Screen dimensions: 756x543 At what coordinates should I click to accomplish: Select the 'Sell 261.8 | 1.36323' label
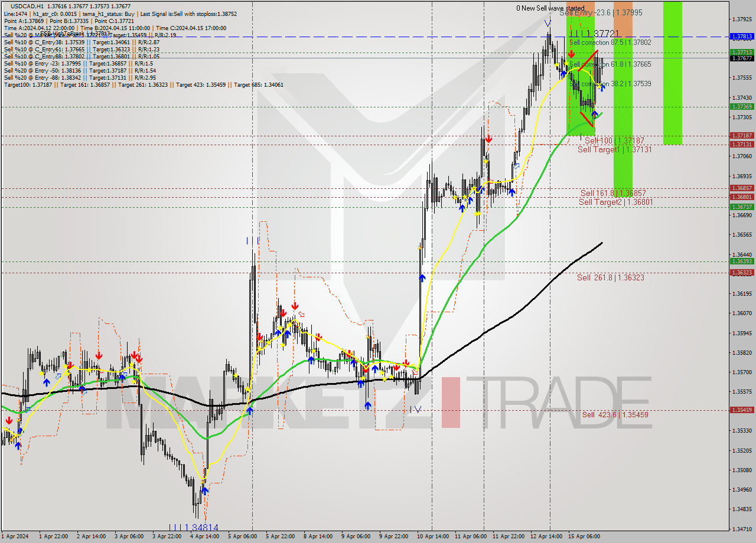pos(611,277)
